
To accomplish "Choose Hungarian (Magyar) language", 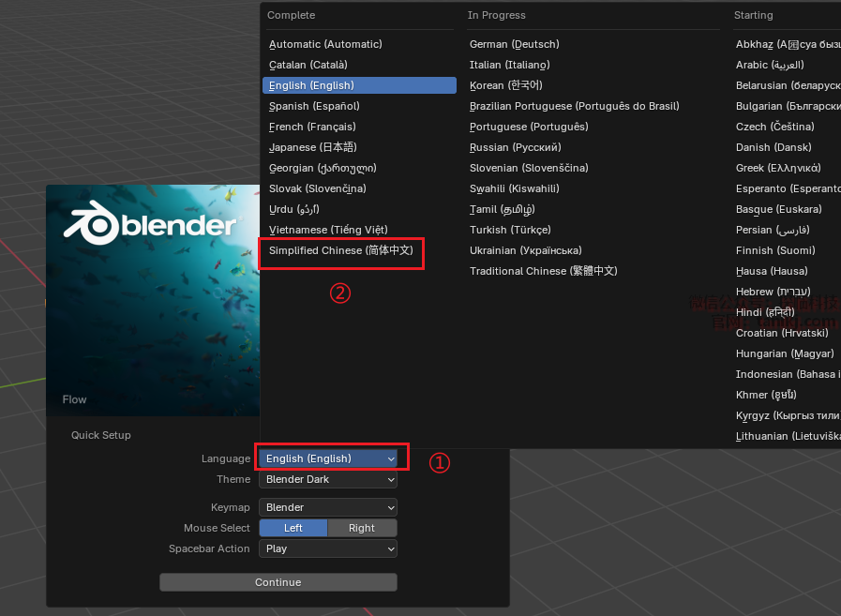I will [786, 353].
